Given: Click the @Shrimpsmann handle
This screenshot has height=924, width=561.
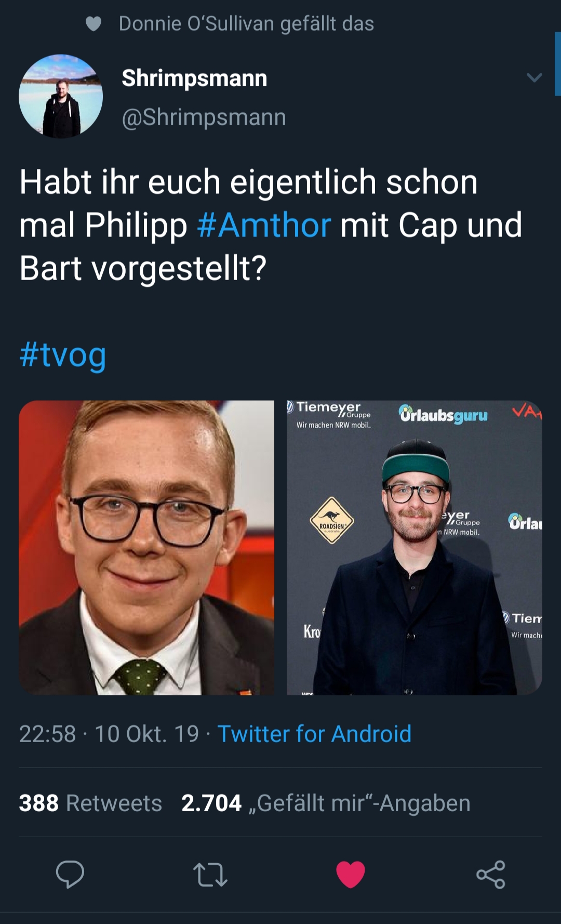Looking at the screenshot, I should [x=204, y=117].
